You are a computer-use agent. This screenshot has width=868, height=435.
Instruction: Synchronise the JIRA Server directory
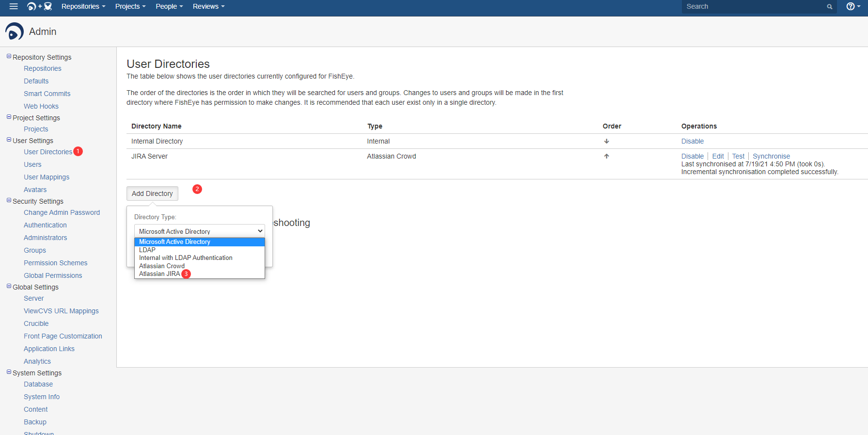point(771,156)
